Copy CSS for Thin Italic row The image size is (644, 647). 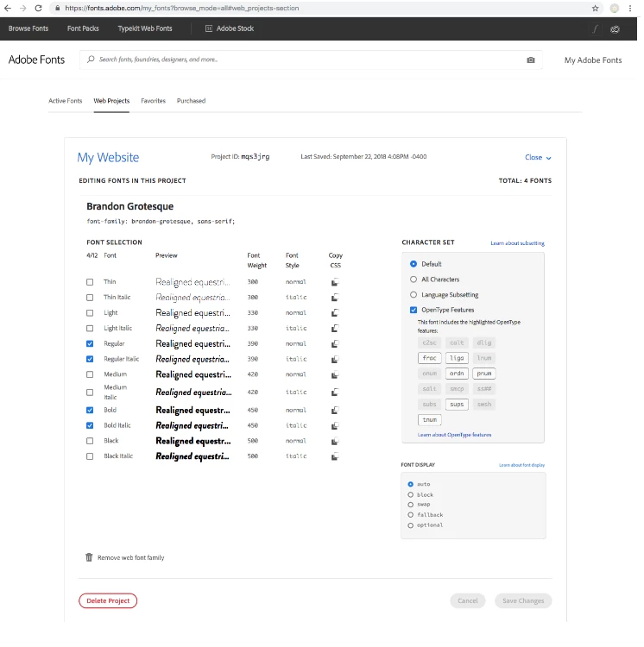tap(335, 298)
